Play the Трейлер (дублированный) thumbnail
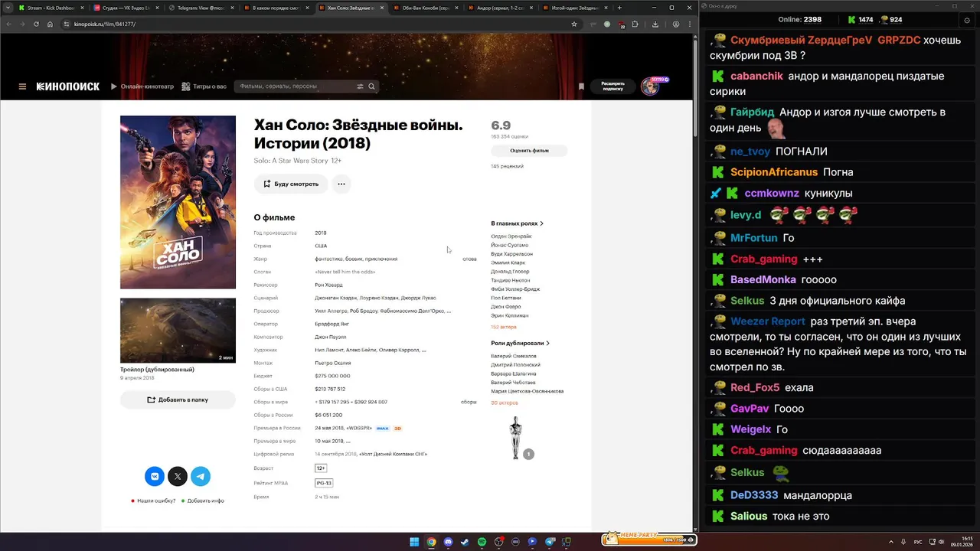The height and width of the screenshot is (551, 980). click(x=178, y=330)
